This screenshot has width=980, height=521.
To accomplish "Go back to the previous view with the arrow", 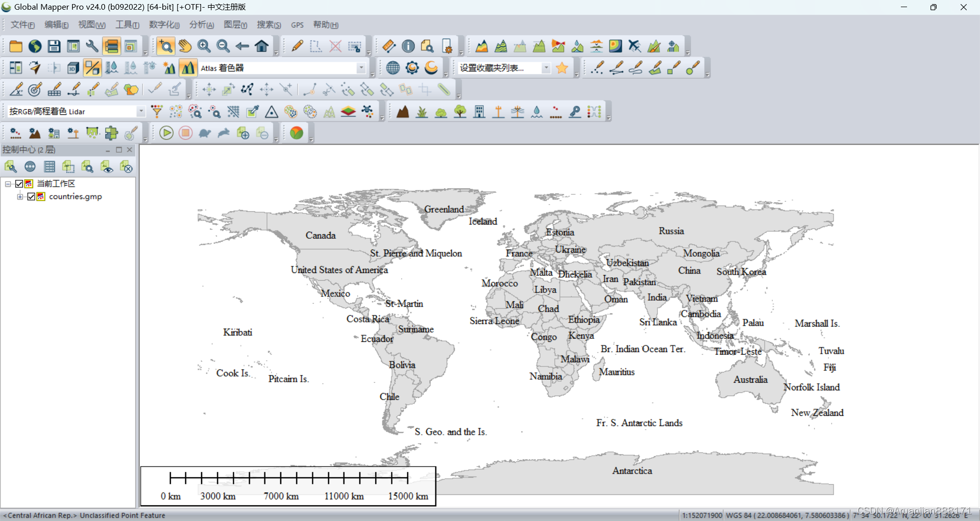I will [x=242, y=46].
